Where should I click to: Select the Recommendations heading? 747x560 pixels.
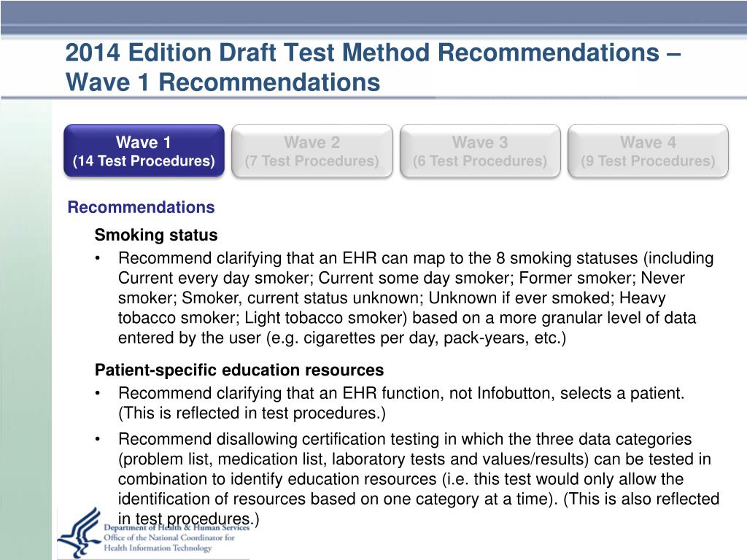point(141,207)
